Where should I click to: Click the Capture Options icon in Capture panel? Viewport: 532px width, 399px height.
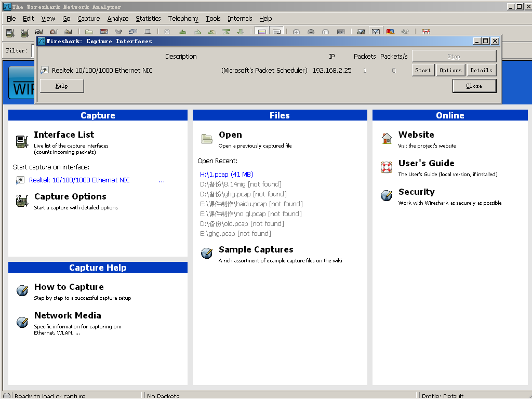[22, 201]
